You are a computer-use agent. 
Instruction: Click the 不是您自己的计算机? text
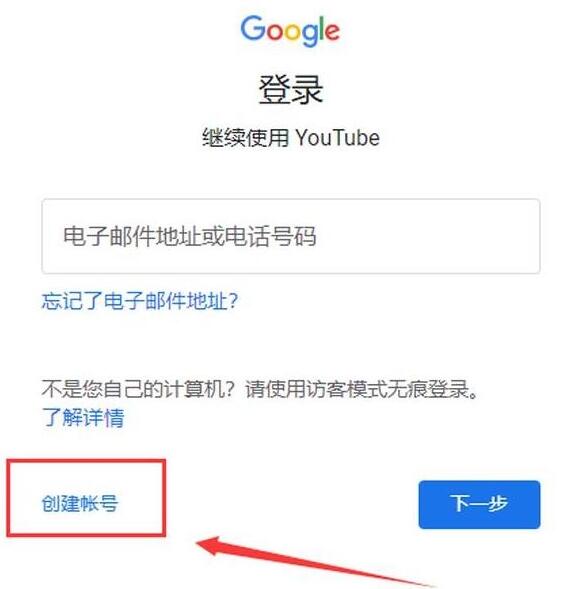138,389
